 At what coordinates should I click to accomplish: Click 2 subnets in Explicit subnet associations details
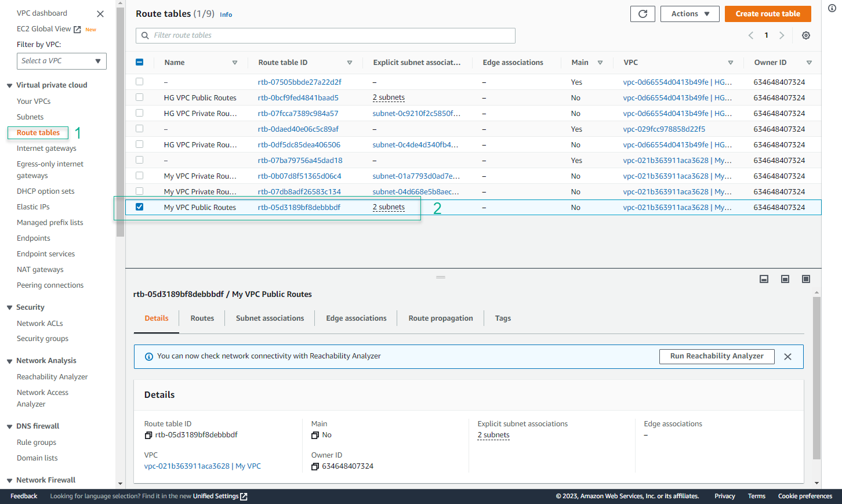[493, 435]
